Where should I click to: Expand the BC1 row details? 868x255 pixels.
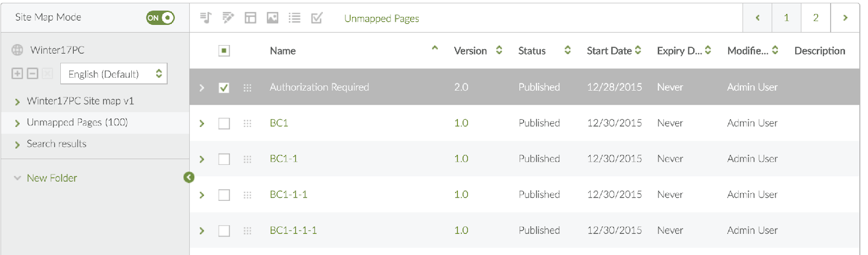202,124
